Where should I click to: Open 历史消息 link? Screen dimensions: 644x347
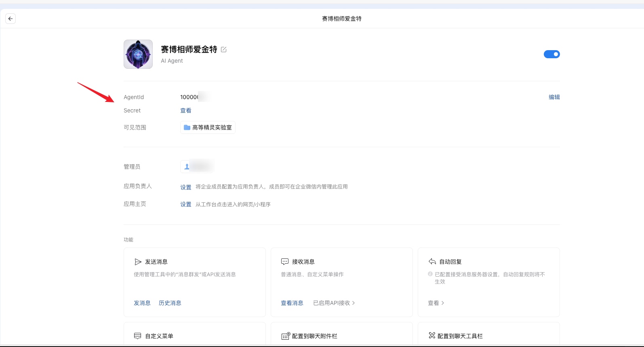point(170,303)
